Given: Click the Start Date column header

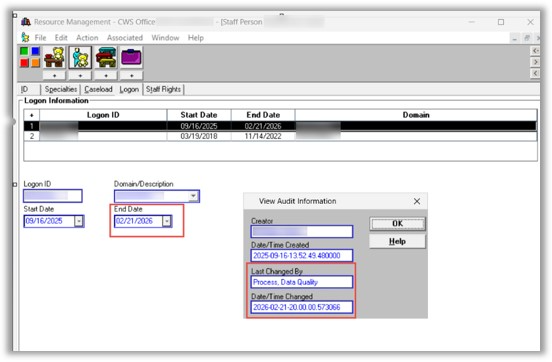Looking at the screenshot, I should pyautogui.click(x=199, y=115).
